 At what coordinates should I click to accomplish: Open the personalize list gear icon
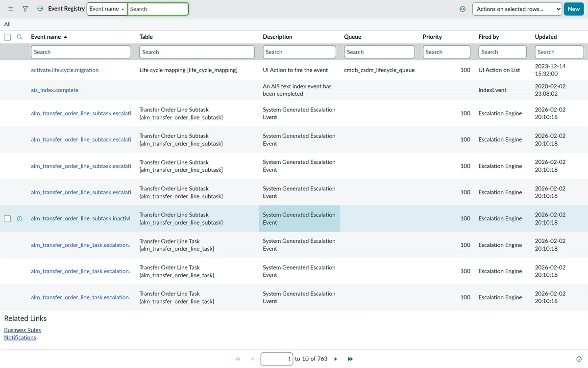click(463, 9)
